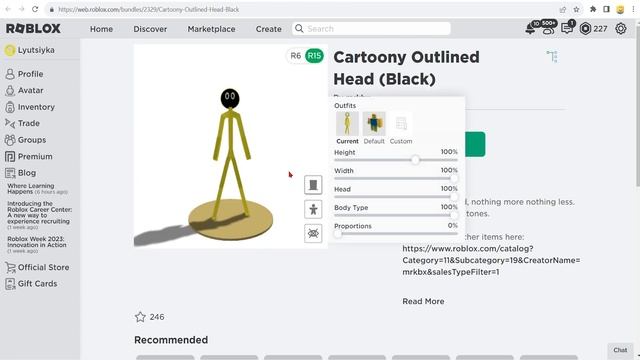Open the 'Roblox Week 2023' blog post

coord(37,244)
